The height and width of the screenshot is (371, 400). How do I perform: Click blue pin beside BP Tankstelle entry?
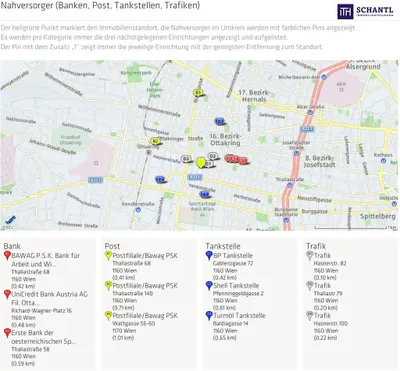(x=209, y=256)
